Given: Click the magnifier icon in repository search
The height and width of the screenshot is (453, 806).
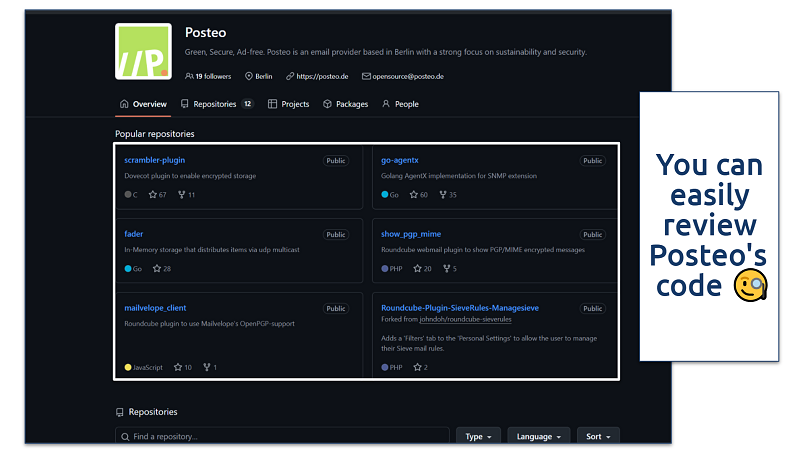Looking at the screenshot, I should (x=125, y=437).
